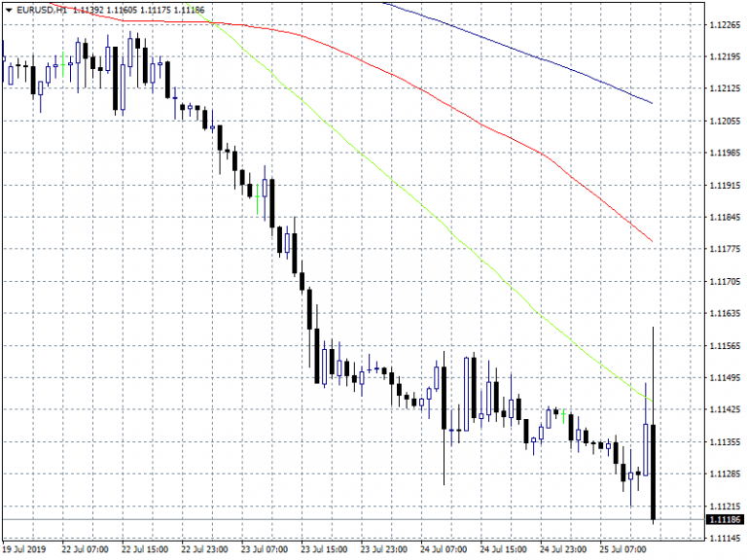Click the 25 Jul 07:00 time label
Viewport: 747px width, 560px height.
tap(621, 548)
